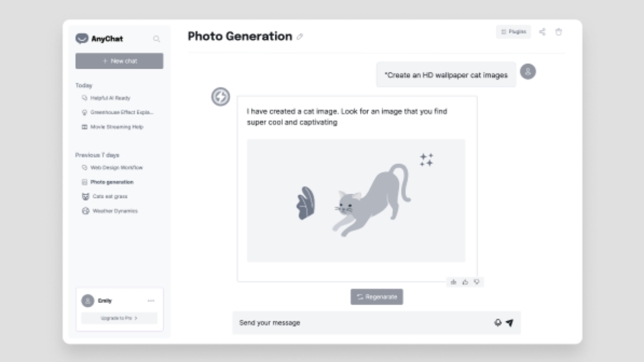The width and height of the screenshot is (644, 362).
Task: Click the pencil icon beside Photo Generation title
Action: pyautogui.click(x=300, y=37)
